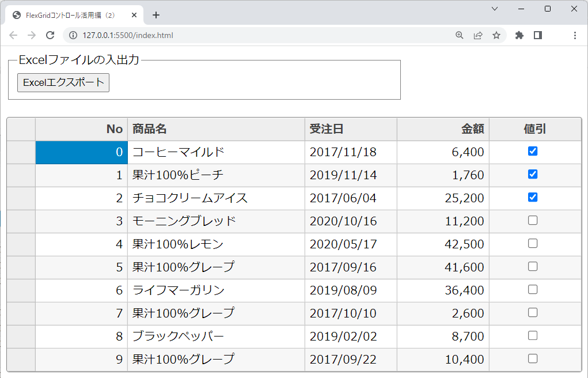588x378 pixels.
Task: Select the amount cell 6,400
Action: [x=443, y=152]
